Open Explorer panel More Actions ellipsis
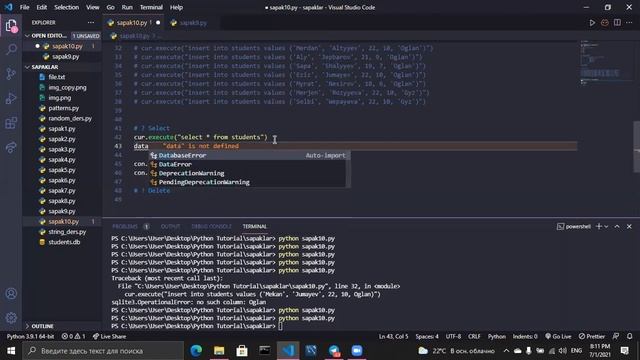The width and height of the screenshot is (640, 360). click(91, 22)
